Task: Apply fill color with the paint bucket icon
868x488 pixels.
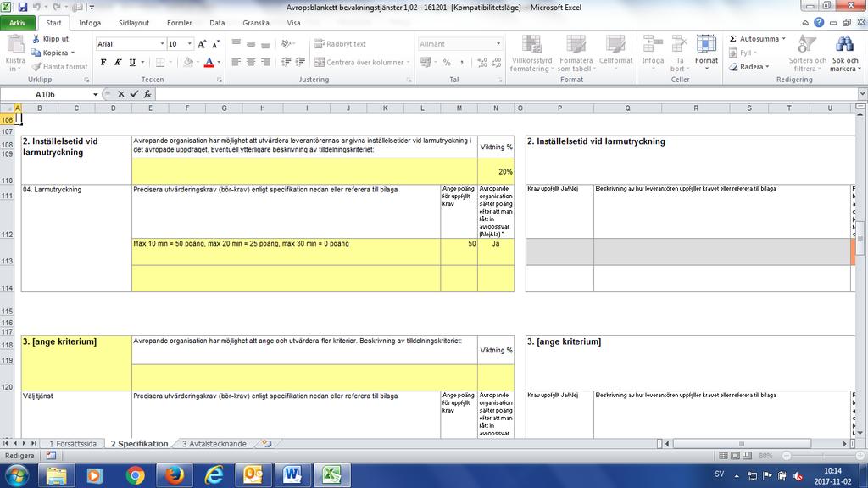Action: 188,62
